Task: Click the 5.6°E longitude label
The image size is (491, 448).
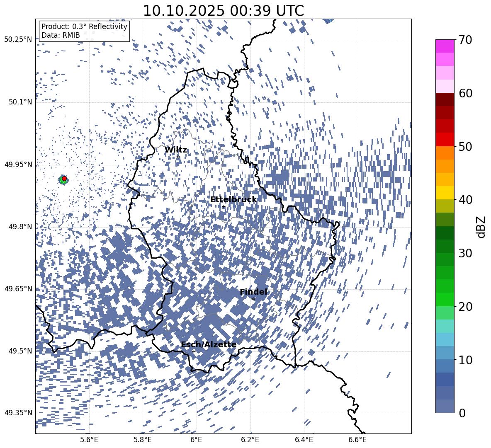Action: (89, 440)
